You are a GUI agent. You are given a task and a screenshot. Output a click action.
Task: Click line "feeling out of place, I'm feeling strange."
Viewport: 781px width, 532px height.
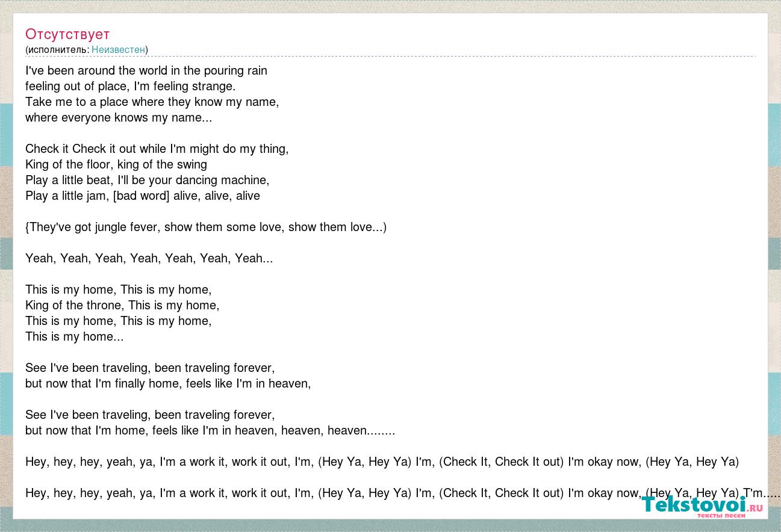coord(131,86)
